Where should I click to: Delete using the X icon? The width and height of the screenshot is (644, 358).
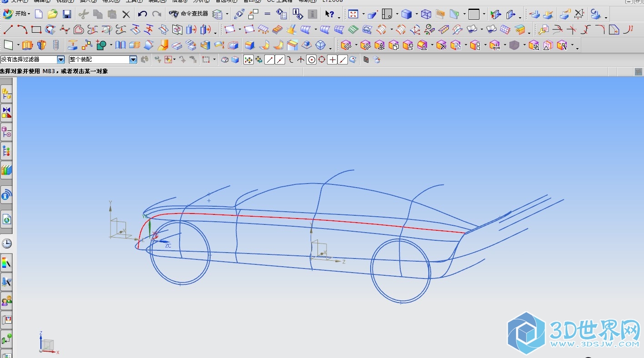pos(126,15)
